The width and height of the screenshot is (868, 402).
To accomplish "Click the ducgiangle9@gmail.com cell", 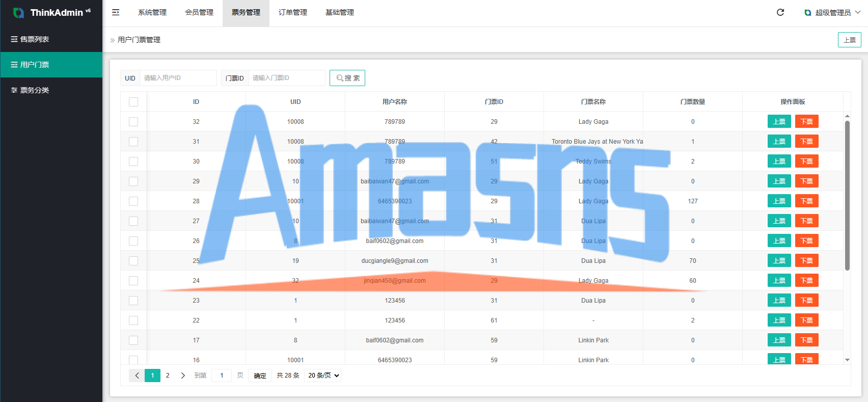I will (x=395, y=261).
